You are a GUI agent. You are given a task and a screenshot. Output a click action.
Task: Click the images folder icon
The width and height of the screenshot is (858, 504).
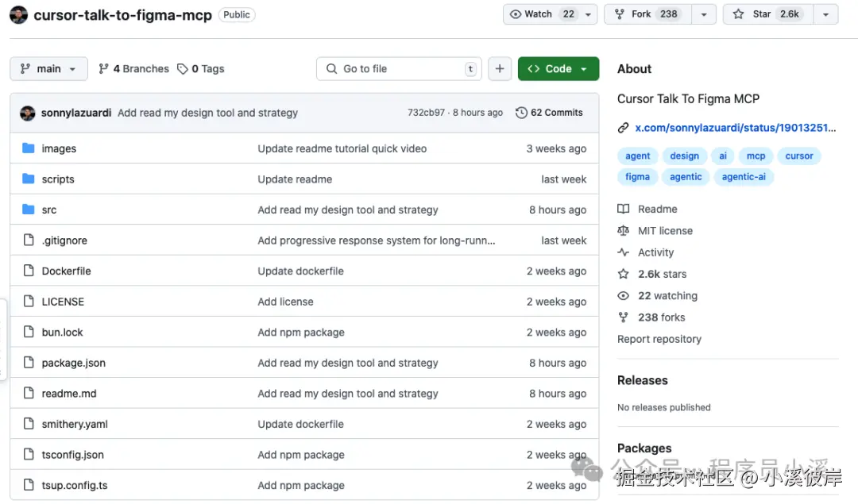[x=29, y=148]
